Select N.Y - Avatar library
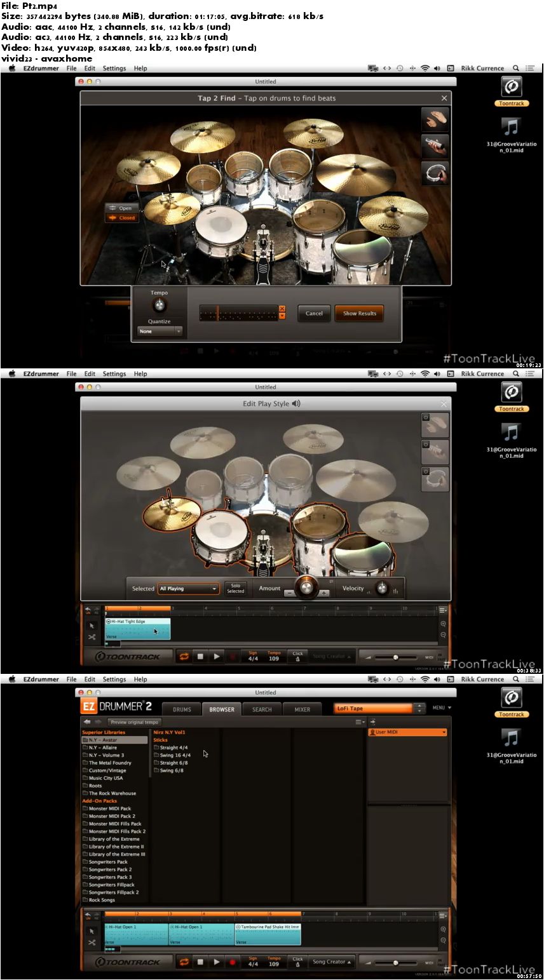The width and height of the screenshot is (544, 980). tap(114, 740)
